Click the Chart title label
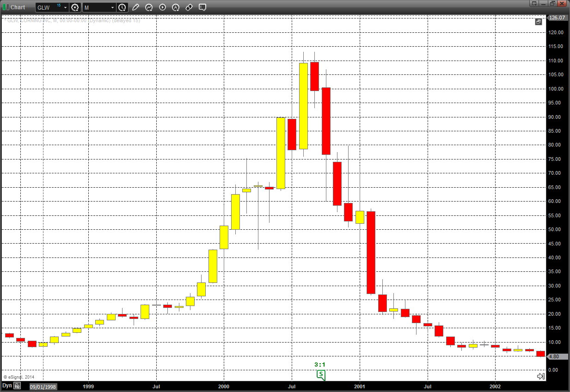The width and height of the screenshot is (570, 392). [x=18, y=7]
